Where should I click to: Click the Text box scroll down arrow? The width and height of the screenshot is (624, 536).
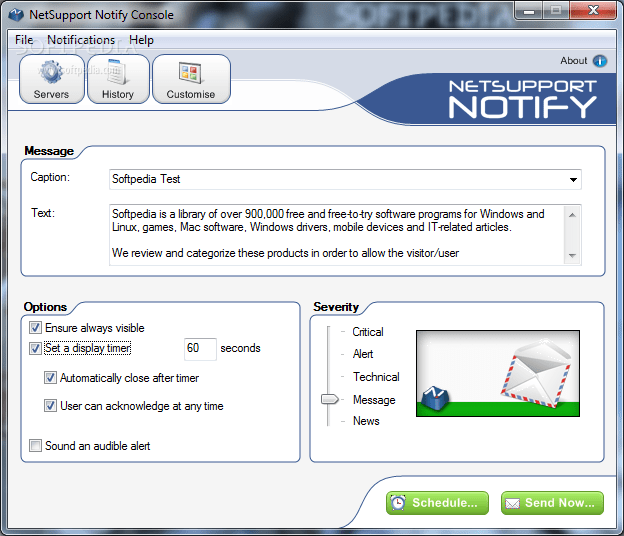[572, 255]
